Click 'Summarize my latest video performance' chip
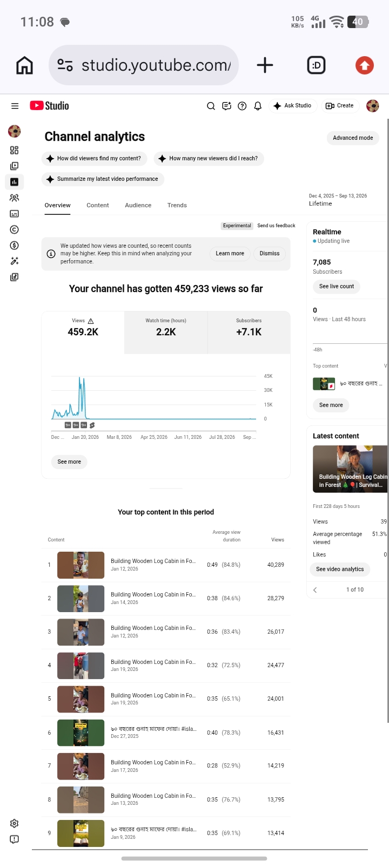Viewport: 389px width, 868px height. (103, 179)
